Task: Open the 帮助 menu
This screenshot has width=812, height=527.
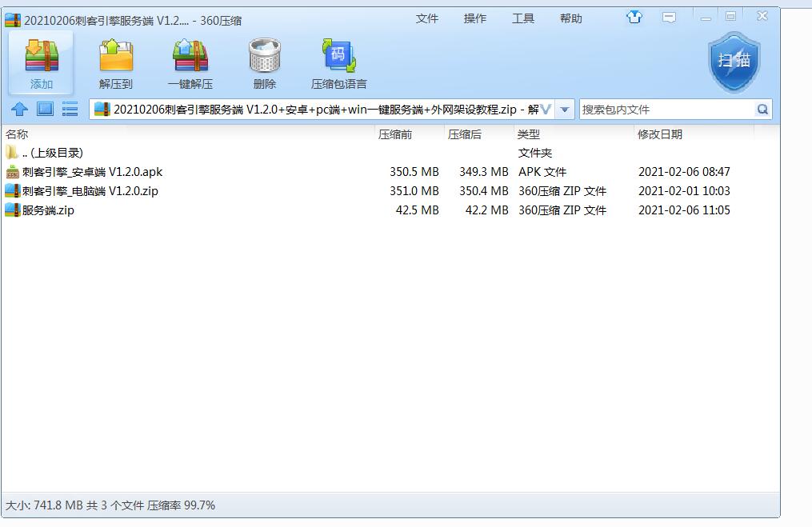Action: (570, 18)
